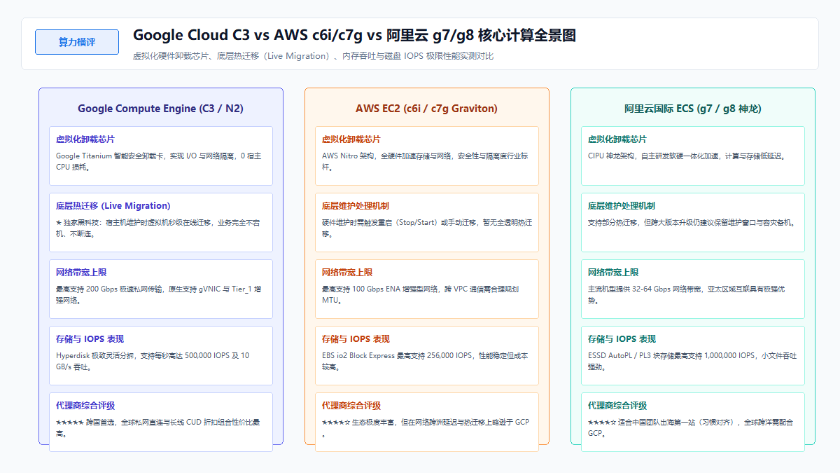Click the AWS Nitro architecture description
Screen dimensions: 840x473
click(425, 161)
